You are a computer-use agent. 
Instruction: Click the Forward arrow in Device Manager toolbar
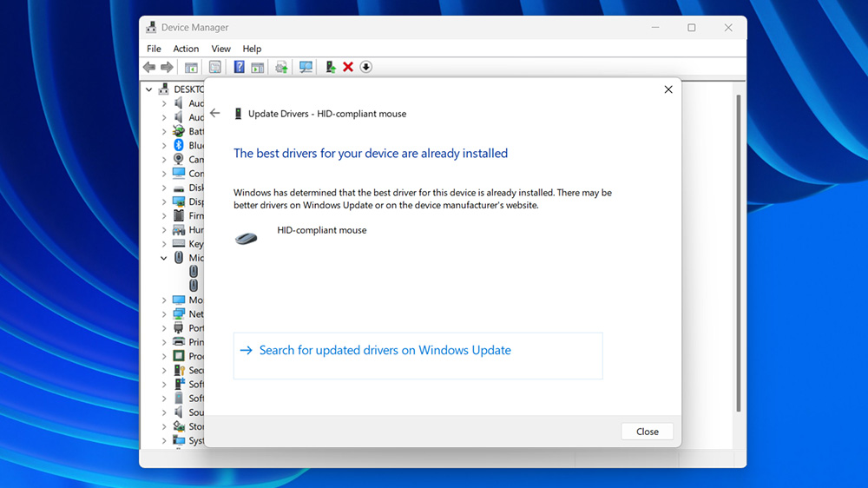(x=167, y=67)
